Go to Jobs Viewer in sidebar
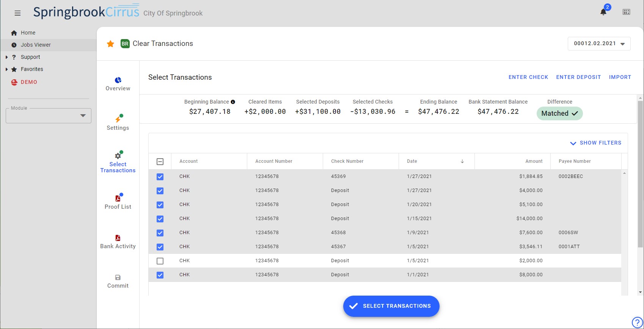This screenshot has width=644, height=329. [36, 45]
